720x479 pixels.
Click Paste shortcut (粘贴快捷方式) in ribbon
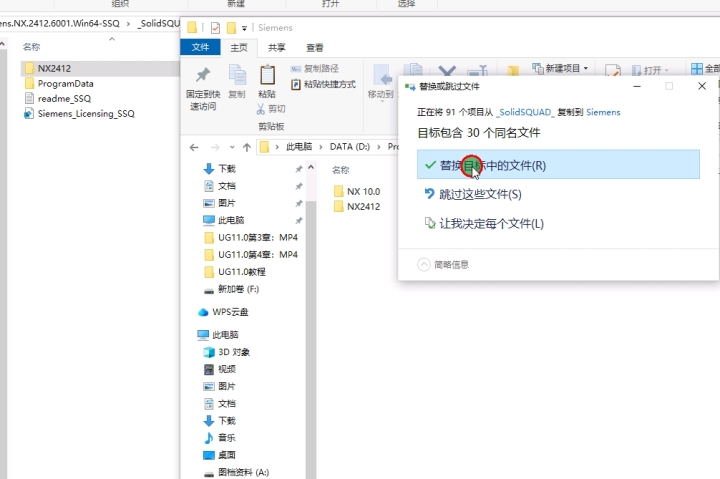click(323, 84)
